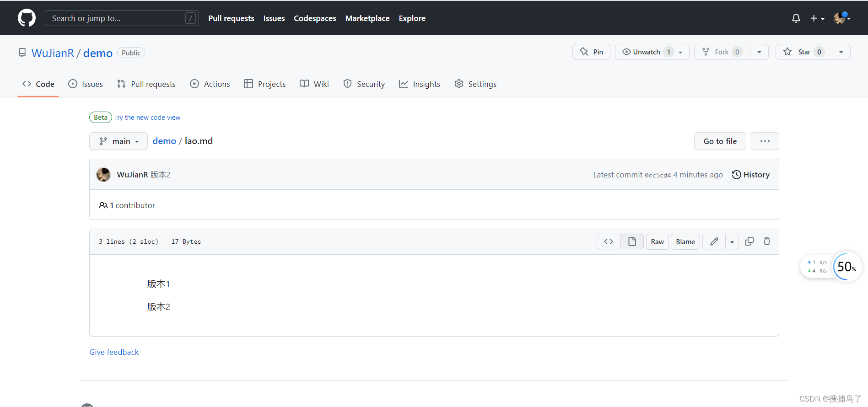Click the 版本2 line in file content

158,307
